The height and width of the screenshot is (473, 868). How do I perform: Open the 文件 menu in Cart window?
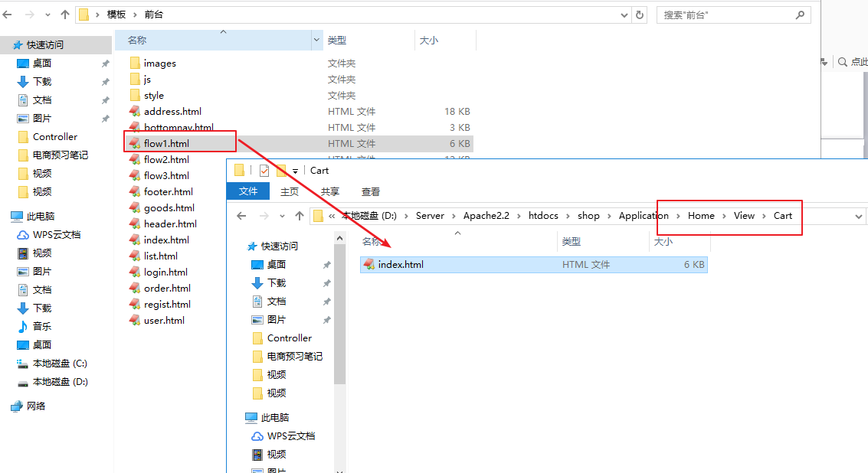tap(248, 191)
